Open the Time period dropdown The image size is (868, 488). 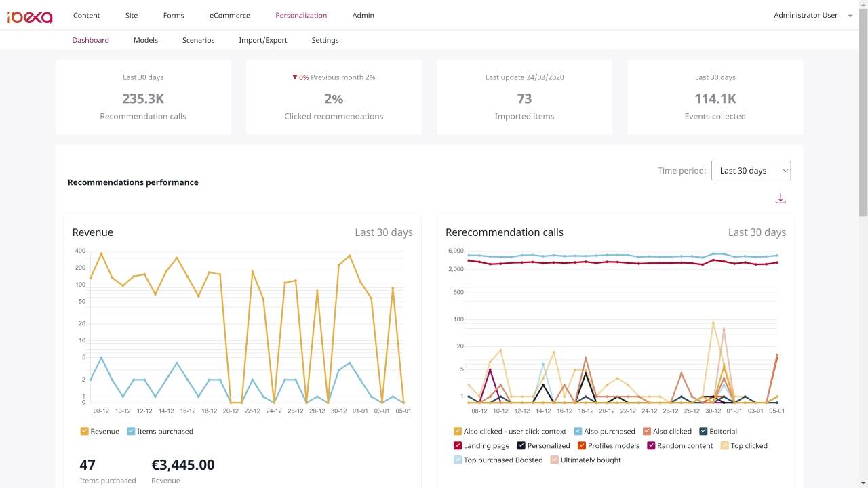pyautogui.click(x=751, y=171)
